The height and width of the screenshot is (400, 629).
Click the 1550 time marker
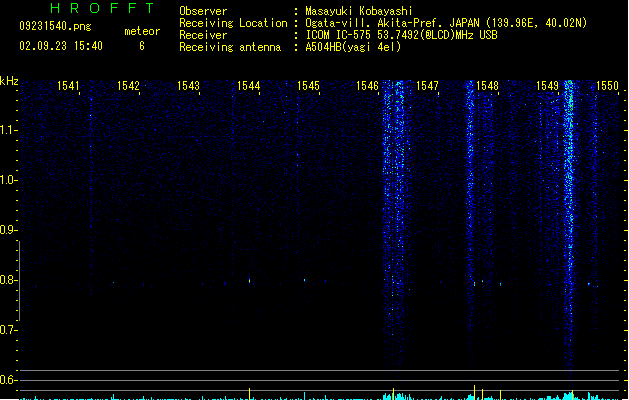click(x=607, y=86)
